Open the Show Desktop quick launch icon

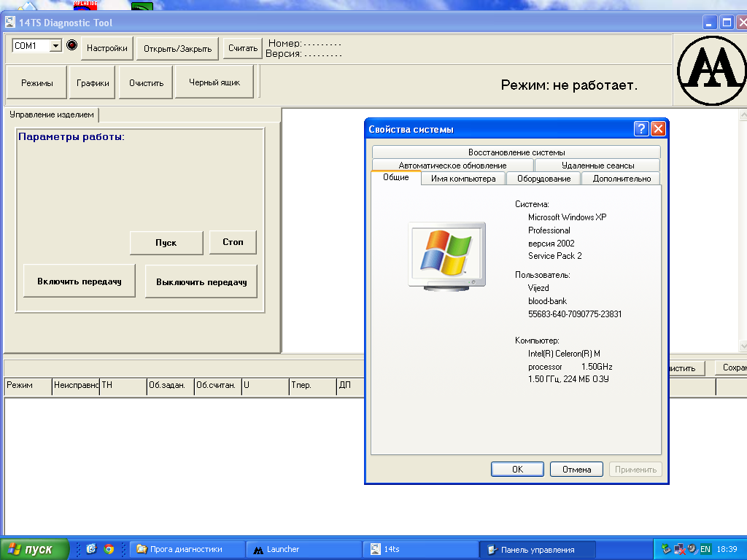click(91, 549)
